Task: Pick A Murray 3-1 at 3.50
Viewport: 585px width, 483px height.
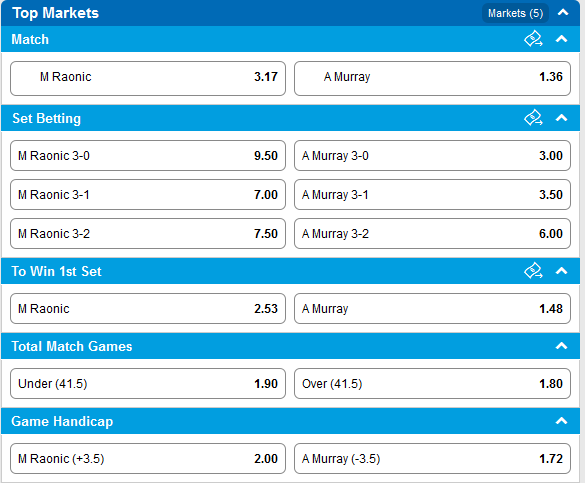Action: (432, 195)
